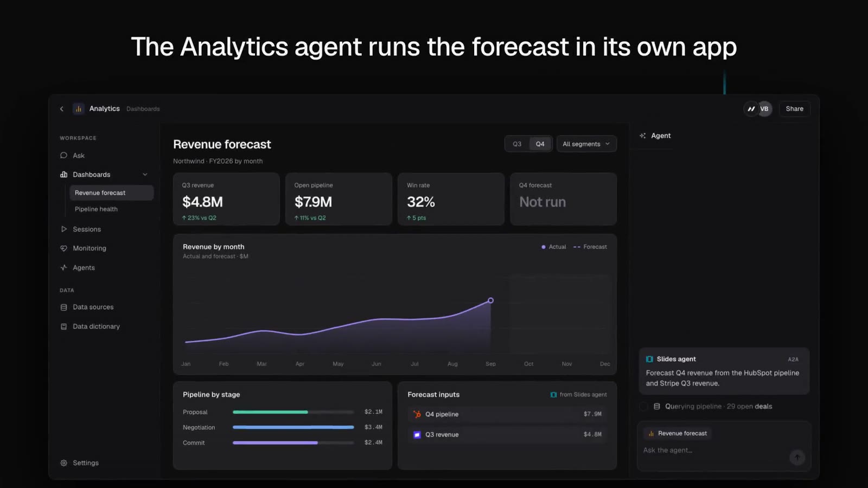This screenshot has height=488, width=868.
Task: Click the VB user avatar
Action: (764, 109)
